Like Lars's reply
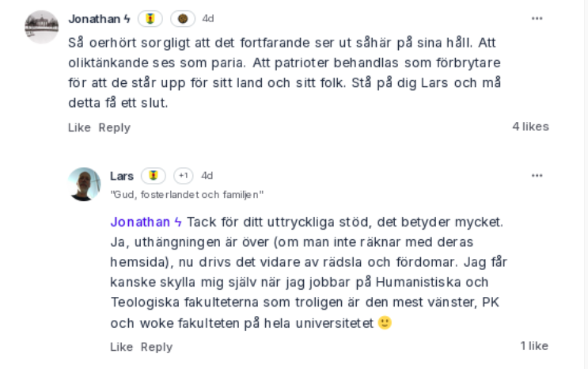The height and width of the screenshot is (369, 588). pos(122,347)
